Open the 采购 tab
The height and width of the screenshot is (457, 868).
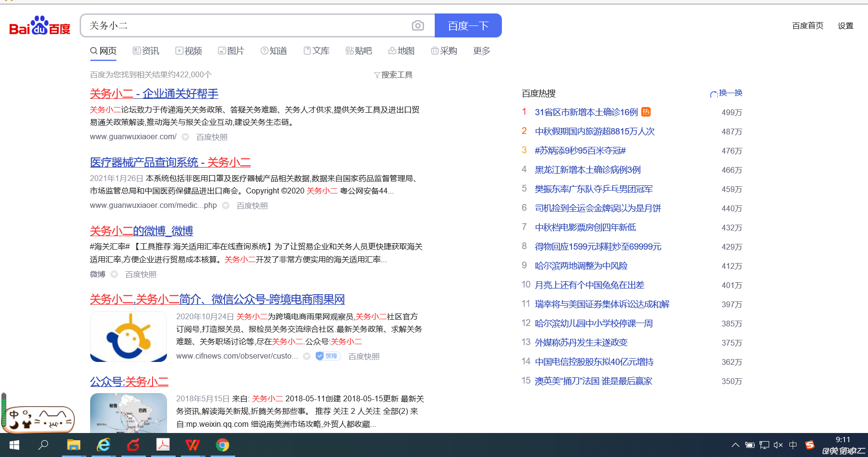[x=444, y=51]
